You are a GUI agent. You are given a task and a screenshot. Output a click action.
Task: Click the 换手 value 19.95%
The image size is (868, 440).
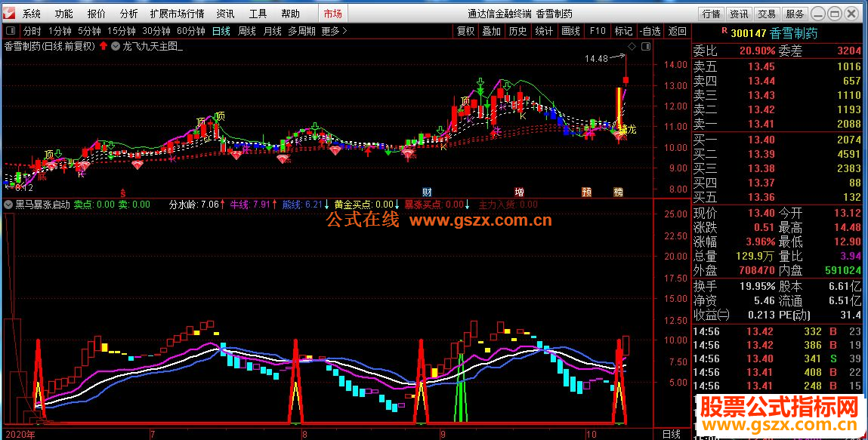pos(757,286)
